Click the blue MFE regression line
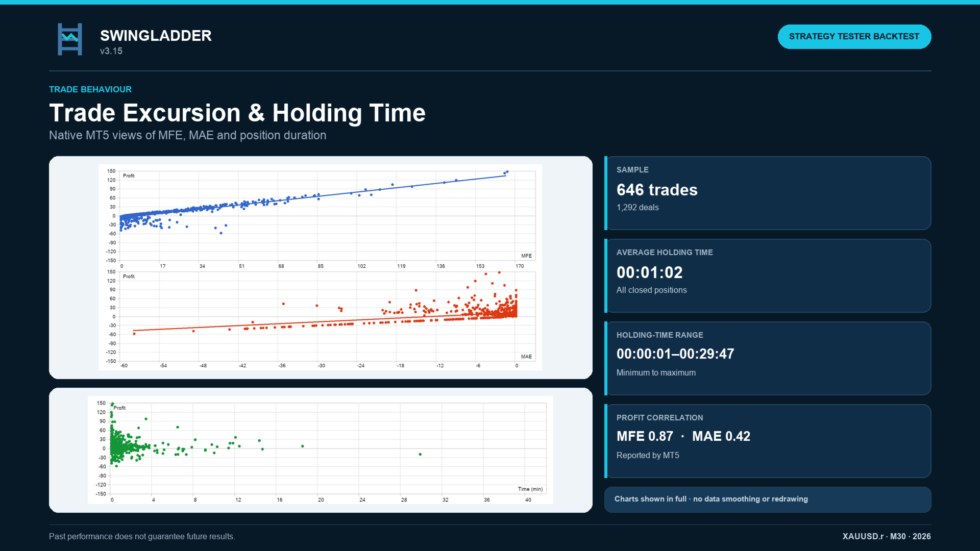The height and width of the screenshot is (551, 980). [x=316, y=196]
